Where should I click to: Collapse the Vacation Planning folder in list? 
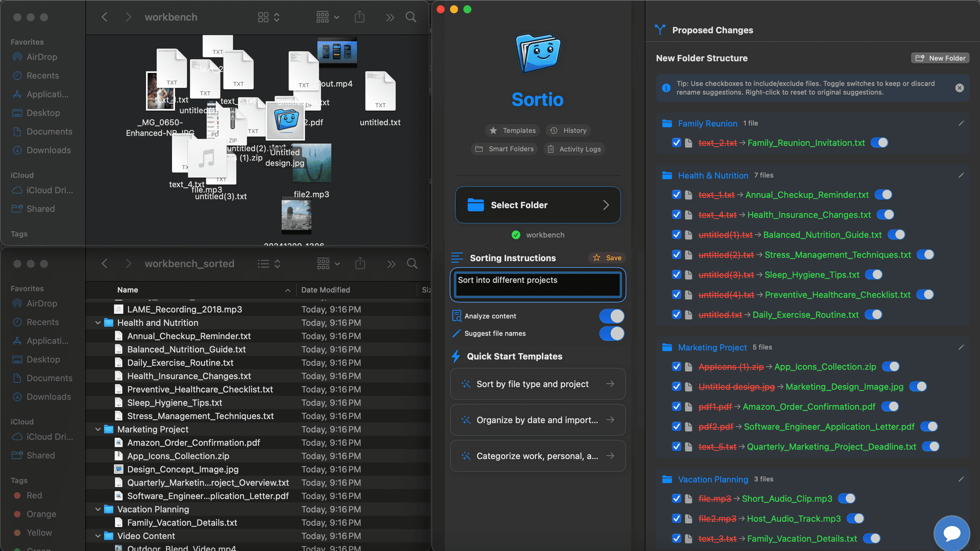(97, 509)
